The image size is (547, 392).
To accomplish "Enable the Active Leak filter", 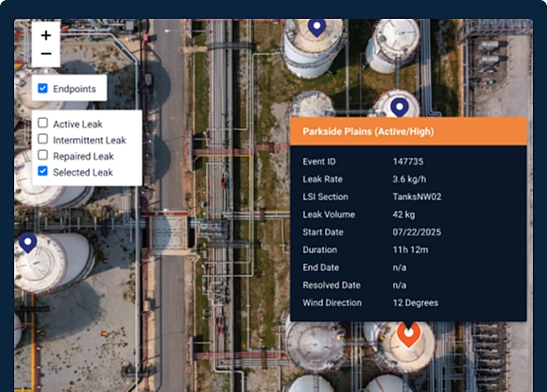I will click(x=43, y=123).
